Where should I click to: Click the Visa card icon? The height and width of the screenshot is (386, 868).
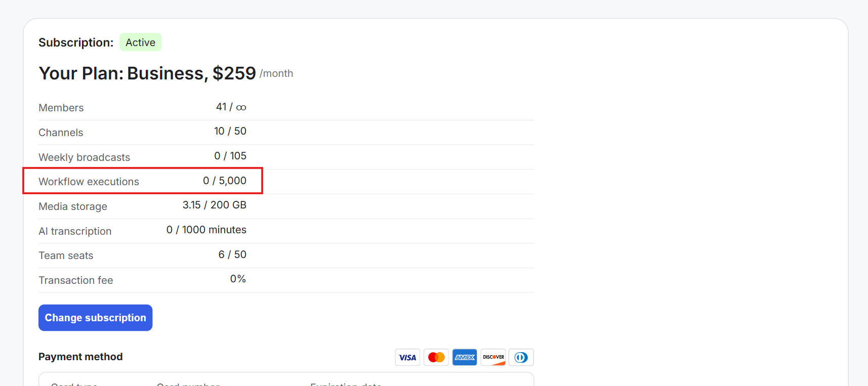(x=407, y=357)
